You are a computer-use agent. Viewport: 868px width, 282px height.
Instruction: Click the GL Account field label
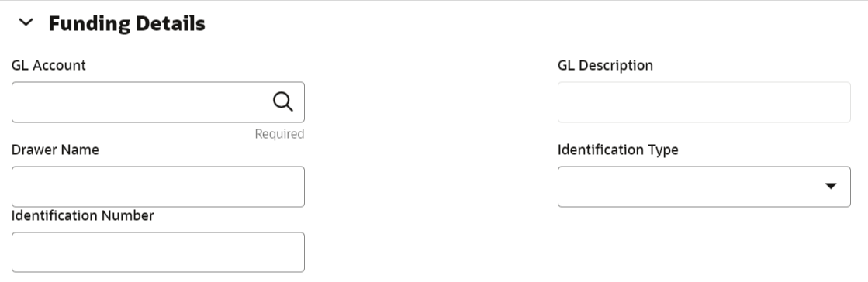click(x=49, y=65)
